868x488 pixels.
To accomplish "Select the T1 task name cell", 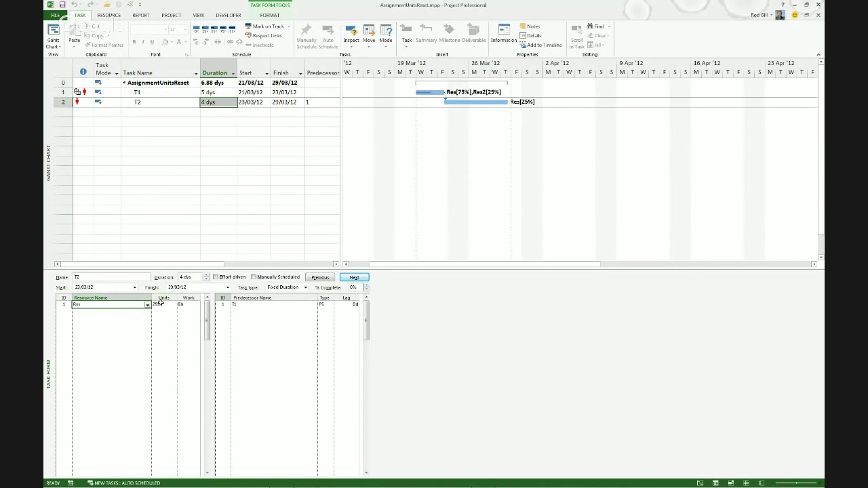I will pyautogui.click(x=160, y=92).
